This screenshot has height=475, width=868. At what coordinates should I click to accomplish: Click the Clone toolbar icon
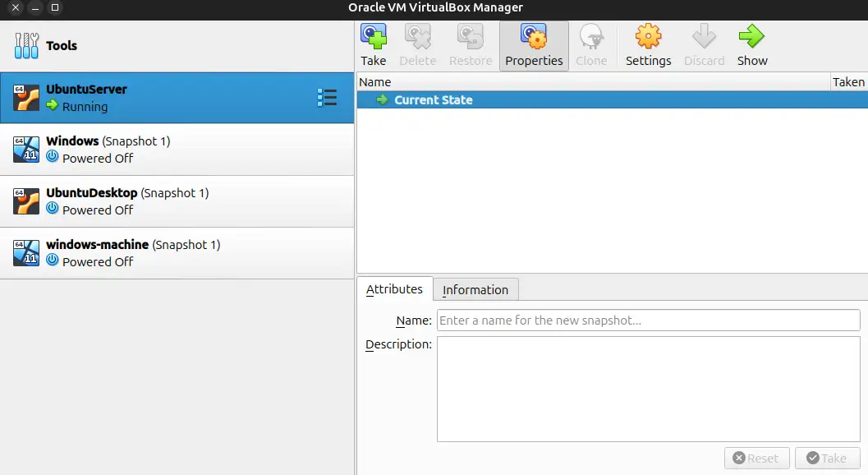click(591, 37)
